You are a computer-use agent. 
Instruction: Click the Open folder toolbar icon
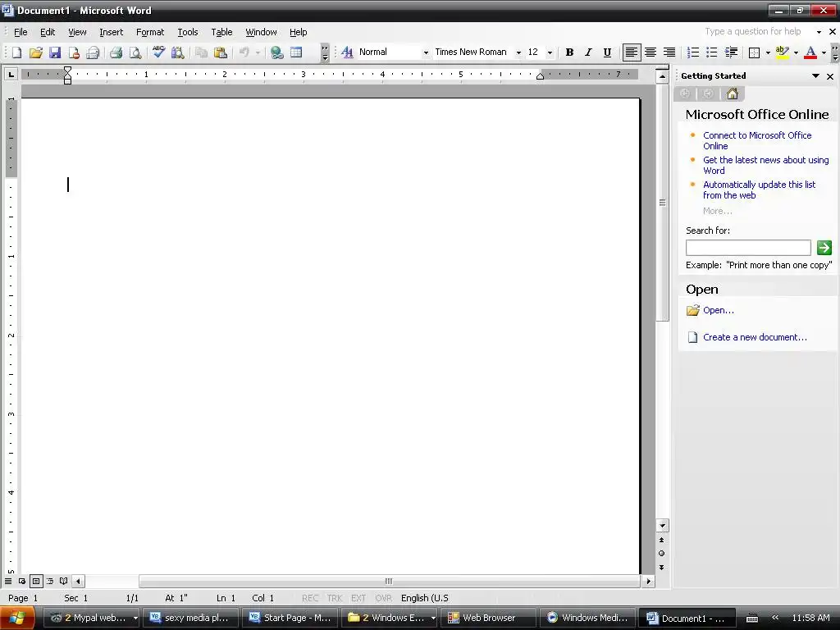(36, 52)
